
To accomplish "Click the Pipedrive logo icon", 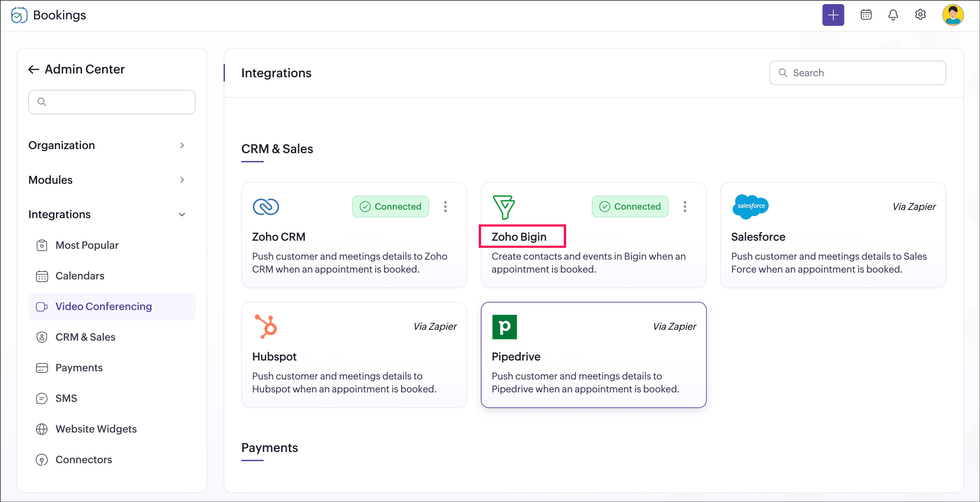I will (x=504, y=326).
